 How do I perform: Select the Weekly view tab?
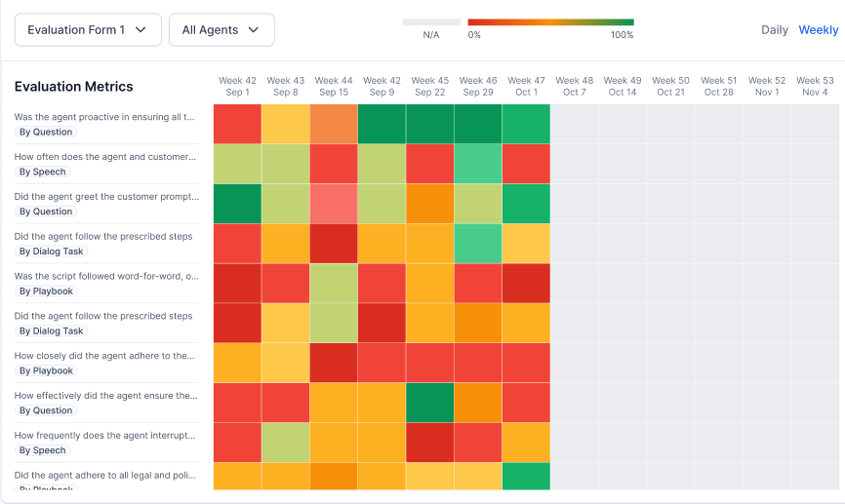818,30
